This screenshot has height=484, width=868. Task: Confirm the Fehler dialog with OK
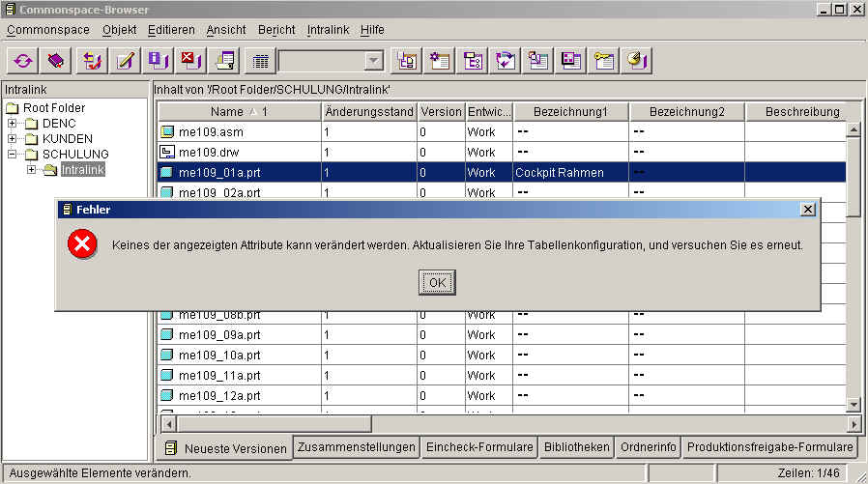pyautogui.click(x=437, y=283)
